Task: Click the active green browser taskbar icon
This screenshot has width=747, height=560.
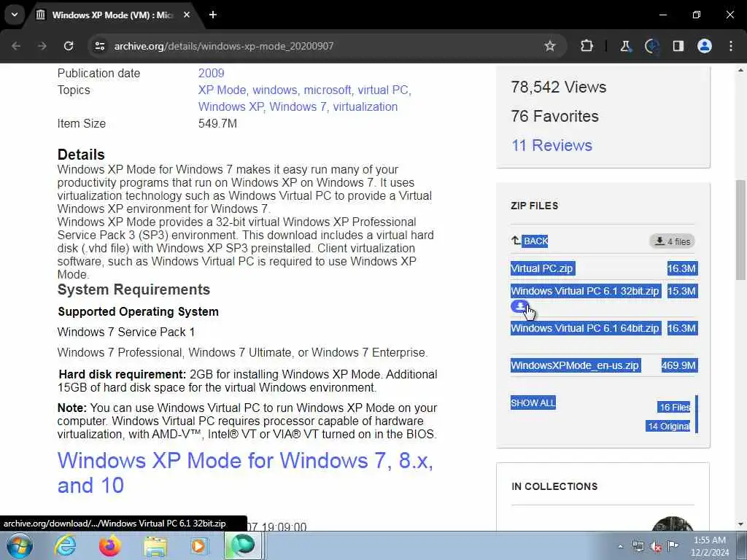Action: tap(243, 545)
